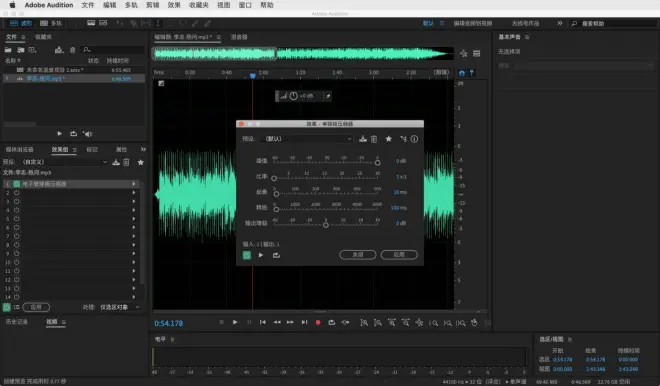Screen dimensions: 660x386
Task: Open the 处理 selection dropdown
Action: coord(120,307)
